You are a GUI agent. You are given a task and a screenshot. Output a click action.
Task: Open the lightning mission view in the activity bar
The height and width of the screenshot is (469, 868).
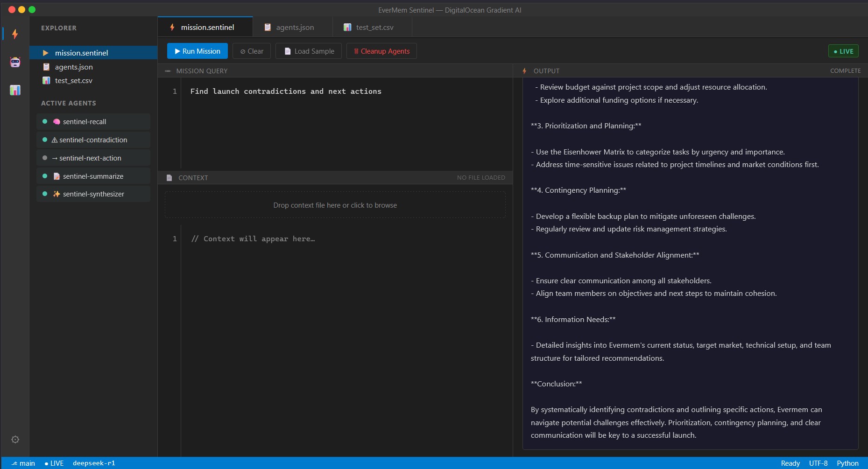click(x=15, y=34)
